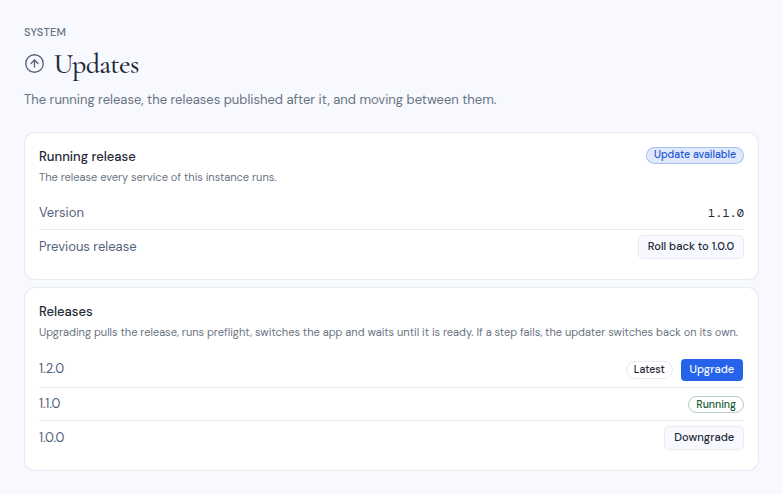
Task: Select the 1.1.0 release row text
Action: pos(49,404)
